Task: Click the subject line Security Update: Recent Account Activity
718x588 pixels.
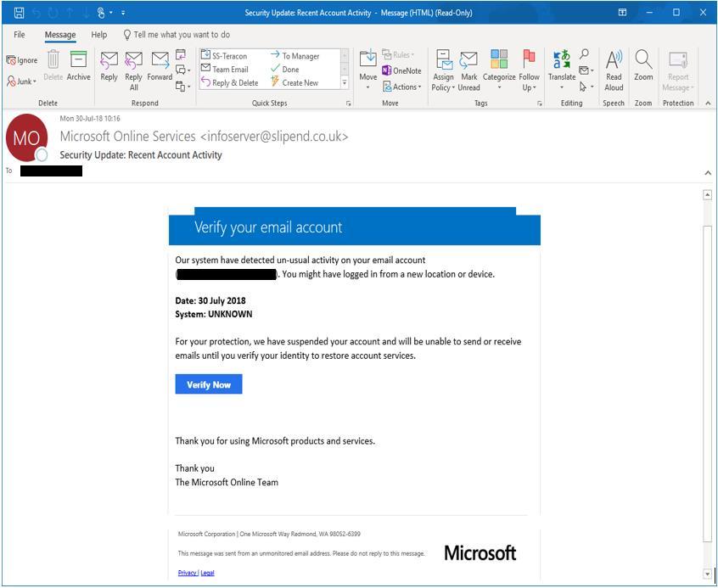Action: tap(141, 155)
